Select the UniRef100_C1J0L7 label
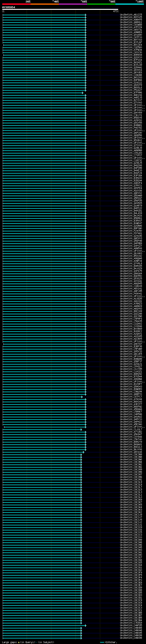 131,429
